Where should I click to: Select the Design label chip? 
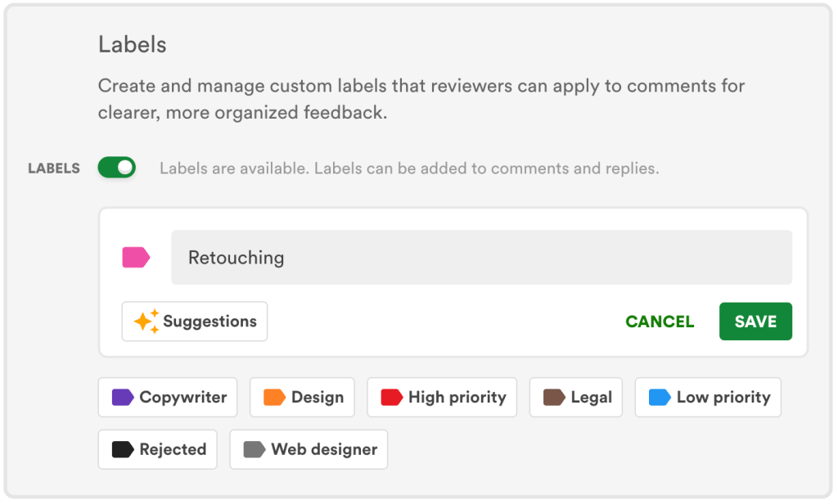[x=302, y=397]
